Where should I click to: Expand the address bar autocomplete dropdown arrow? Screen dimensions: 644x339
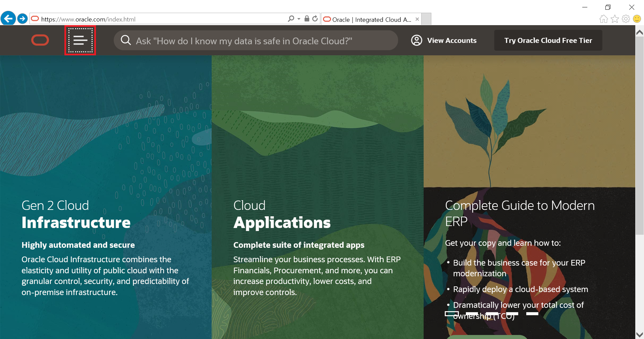click(299, 19)
